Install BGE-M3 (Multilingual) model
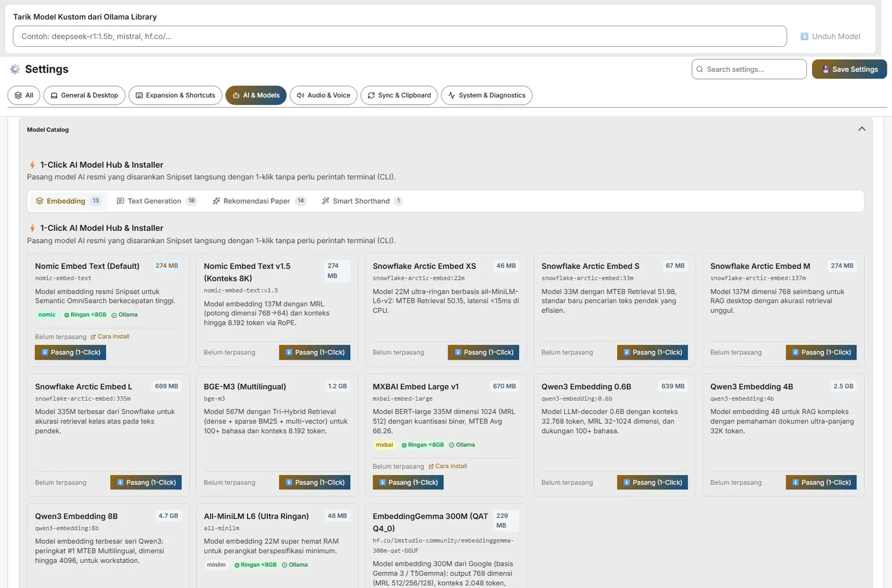Viewport: 892px width, 588px height. coord(314,483)
